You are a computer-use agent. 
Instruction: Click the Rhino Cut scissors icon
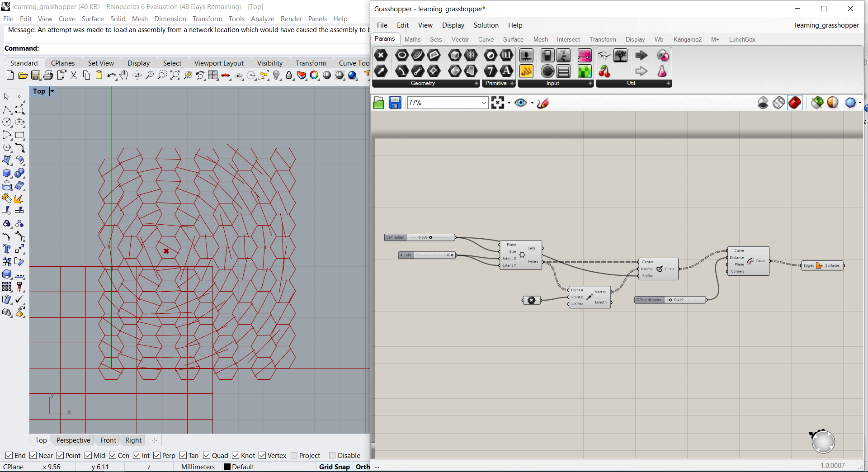pos(74,76)
